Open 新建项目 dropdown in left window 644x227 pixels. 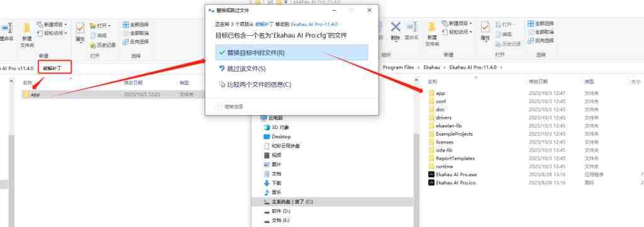(52, 25)
